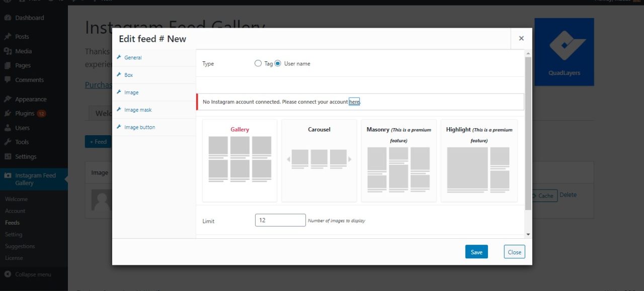Click the 12 plugin updates badge
The height and width of the screenshot is (291, 644).
click(41, 114)
